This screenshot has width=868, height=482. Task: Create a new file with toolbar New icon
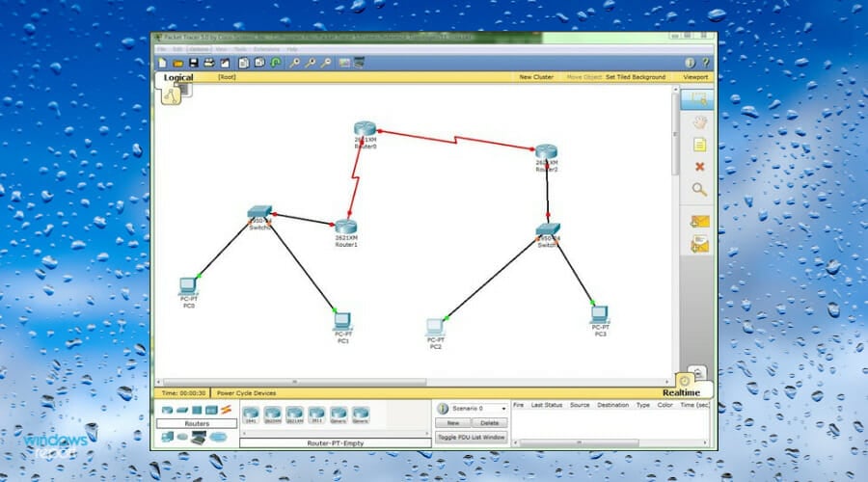coord(162,63)
